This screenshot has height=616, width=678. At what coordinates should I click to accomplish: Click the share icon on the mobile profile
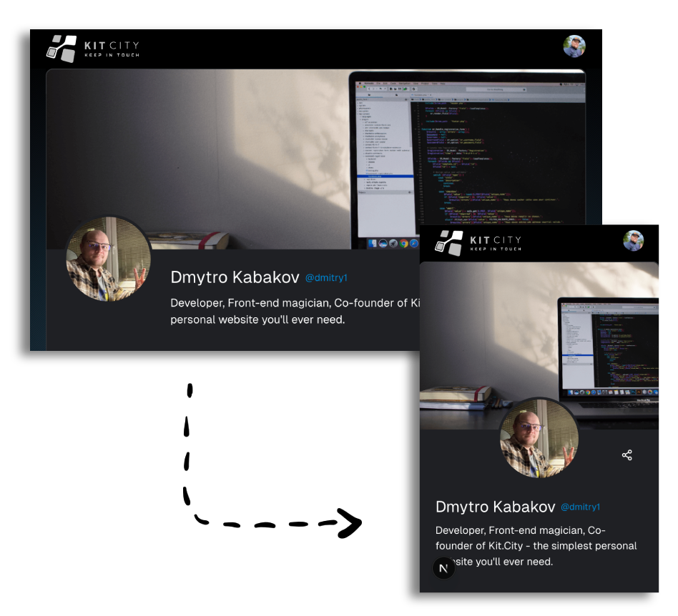click(x=627, y=455)
